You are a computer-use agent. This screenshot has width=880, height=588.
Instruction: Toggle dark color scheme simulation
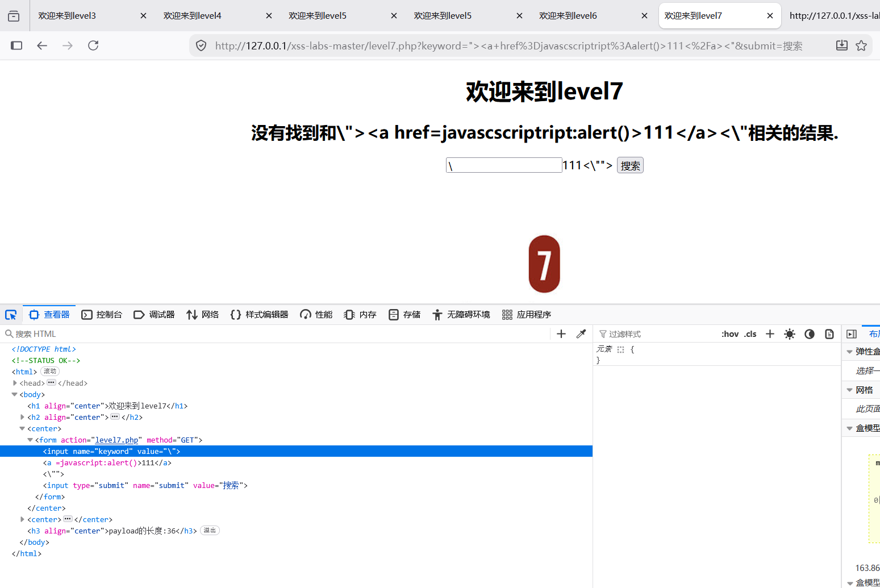[810, 334]
